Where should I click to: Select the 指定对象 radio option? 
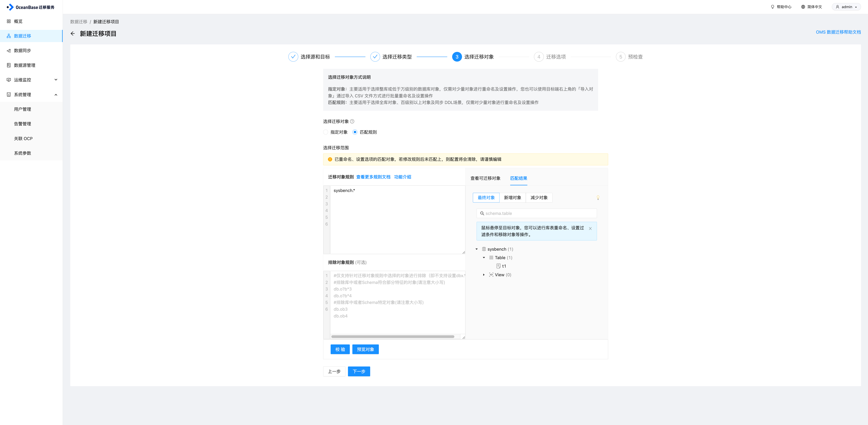(x=326, y=132)
